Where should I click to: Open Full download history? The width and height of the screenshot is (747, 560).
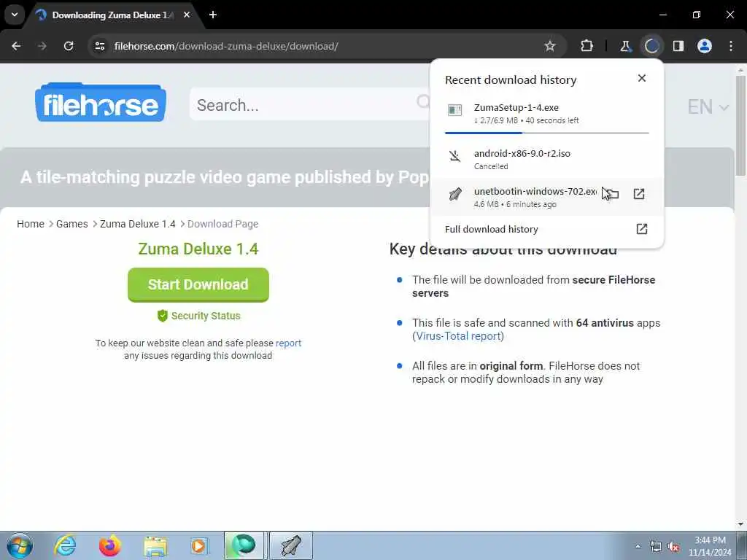point(547,229)
